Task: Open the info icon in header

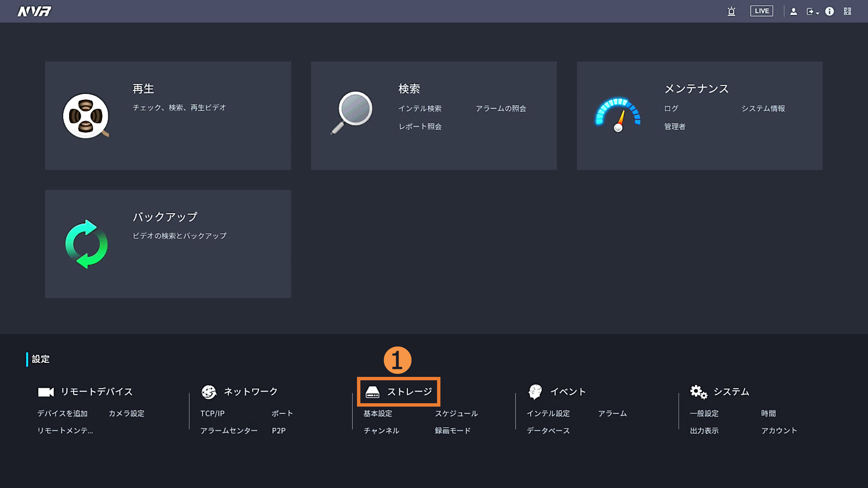Action: pyautogui.click(x=829, y=11)
